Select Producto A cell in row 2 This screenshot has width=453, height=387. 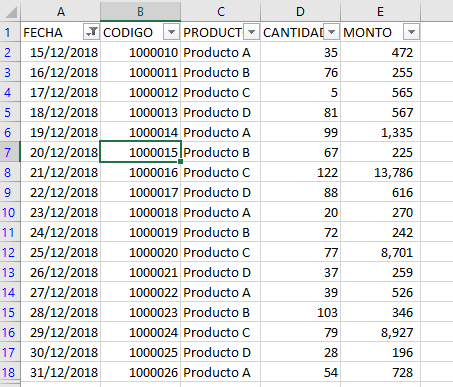pos(220,52)
